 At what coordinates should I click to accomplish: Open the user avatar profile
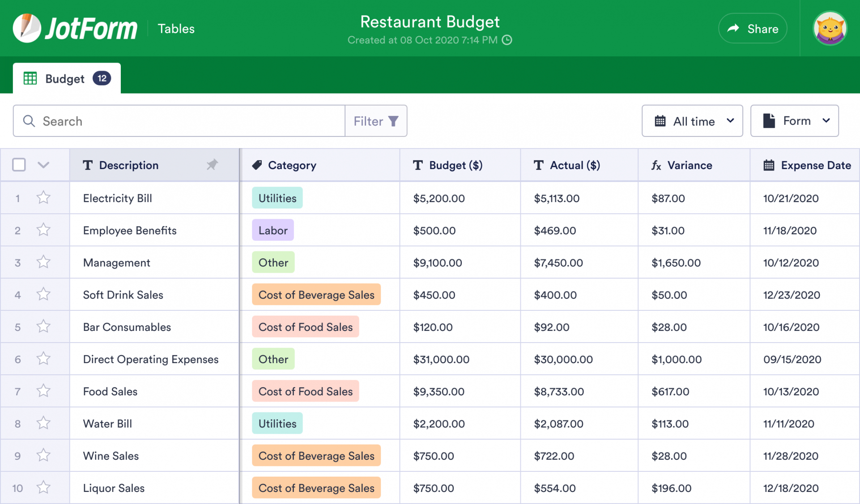click(830, 29)
